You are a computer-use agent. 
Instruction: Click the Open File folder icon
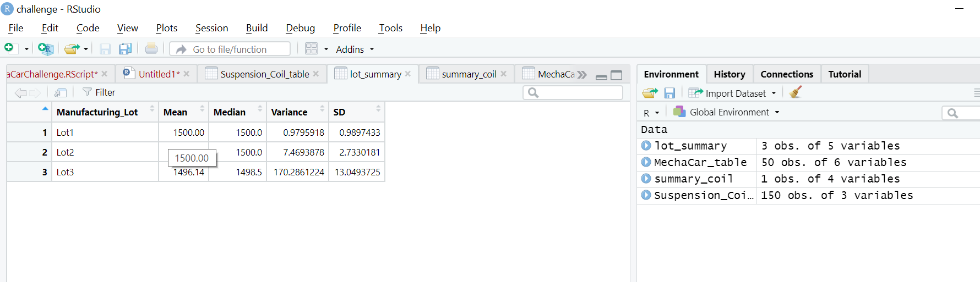click(72, 49)
